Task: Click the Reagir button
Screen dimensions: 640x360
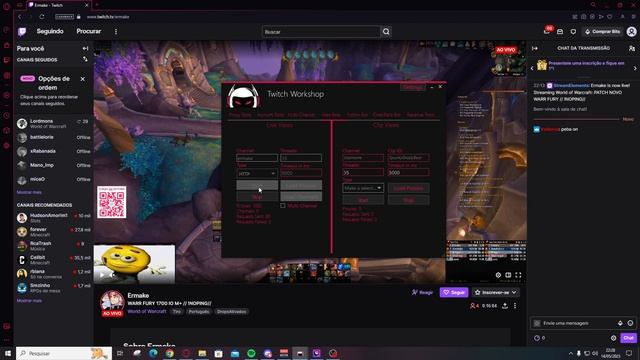Action: pyautogui.click(x=422, y=292)
